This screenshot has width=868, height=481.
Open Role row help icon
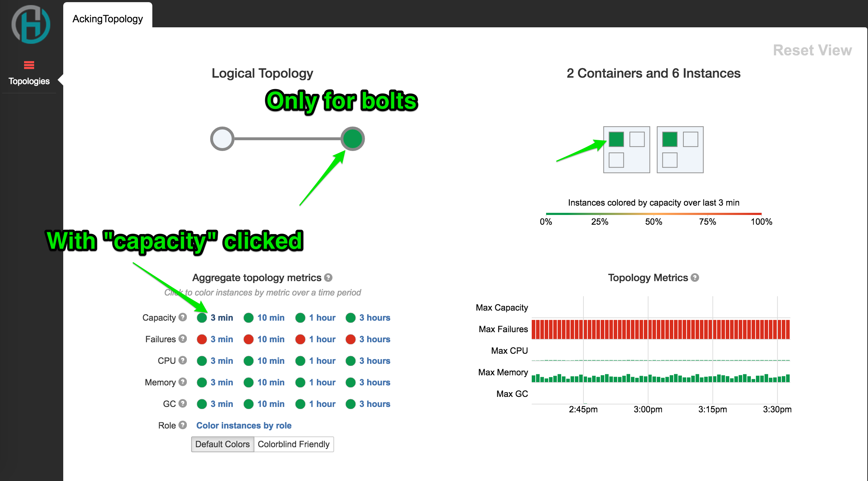pyautogui.click(x=183, y=425)
